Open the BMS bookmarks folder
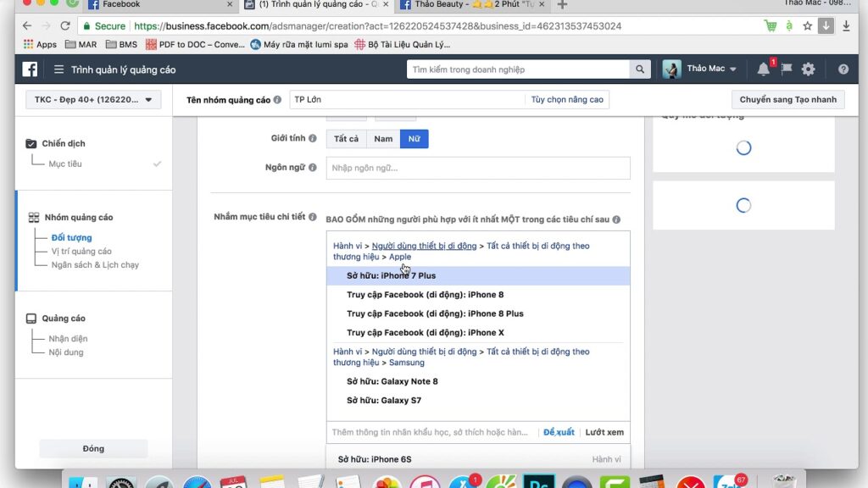Image resolution: width=868 pixels, height=488 pixels. point(121,44)
